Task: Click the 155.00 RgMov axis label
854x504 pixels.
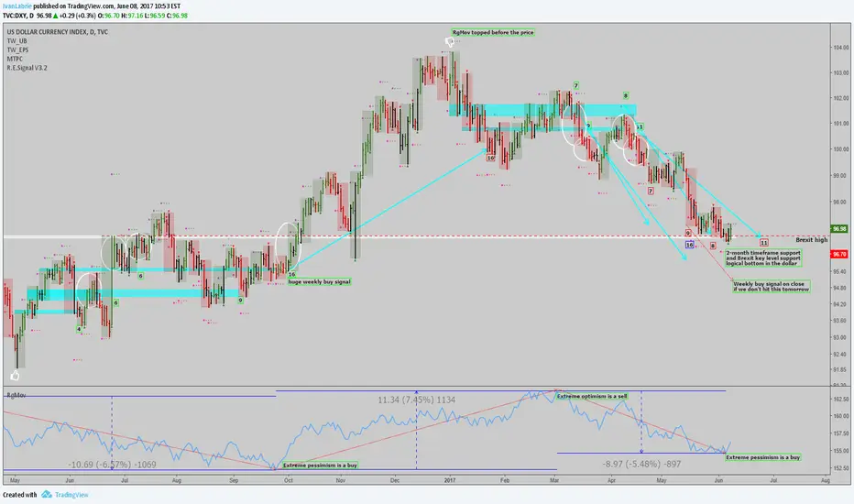Action: [840, 451]
